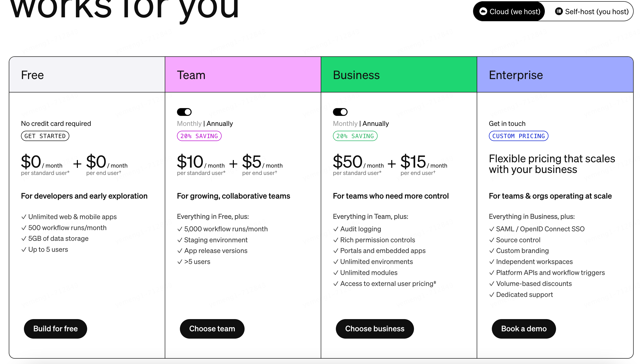
Task: Book a demo for Enterprise
Action: [524, 328]
